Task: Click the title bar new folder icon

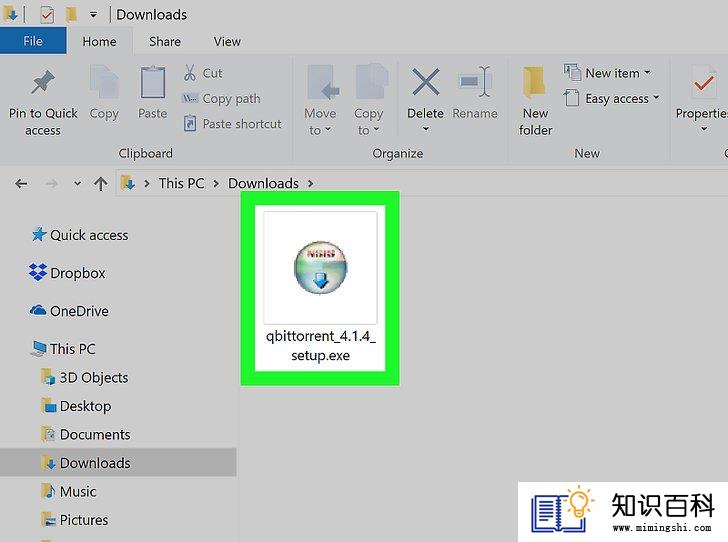Action: pos(71,15)
